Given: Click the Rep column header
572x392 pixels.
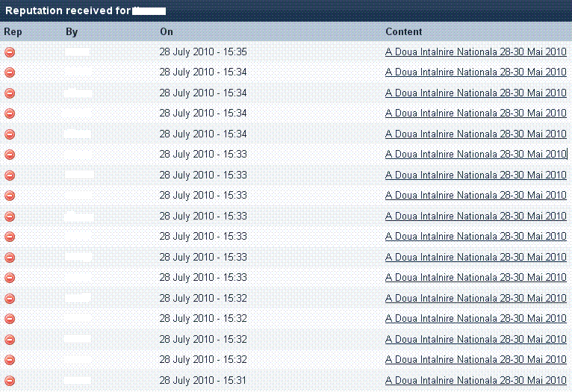Looking at the screenshot, I should (12, 32).
